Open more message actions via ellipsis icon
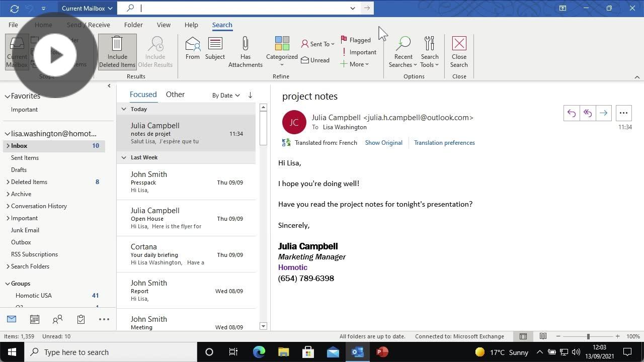 pyautogui.click(x=623, y=113)
